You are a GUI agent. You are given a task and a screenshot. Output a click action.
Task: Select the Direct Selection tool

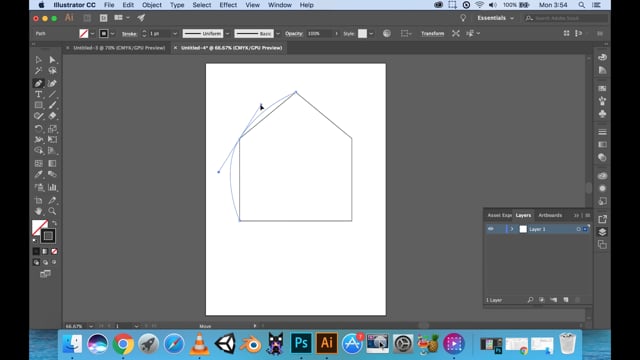[x=52, y=60]
